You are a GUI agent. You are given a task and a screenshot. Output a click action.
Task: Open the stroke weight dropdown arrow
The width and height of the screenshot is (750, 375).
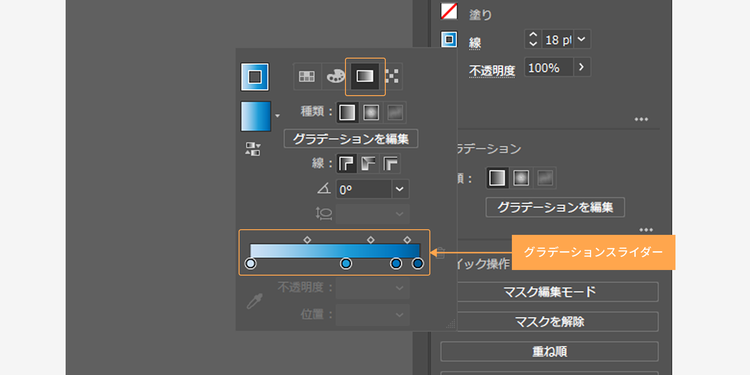click(x=582, y=39)
